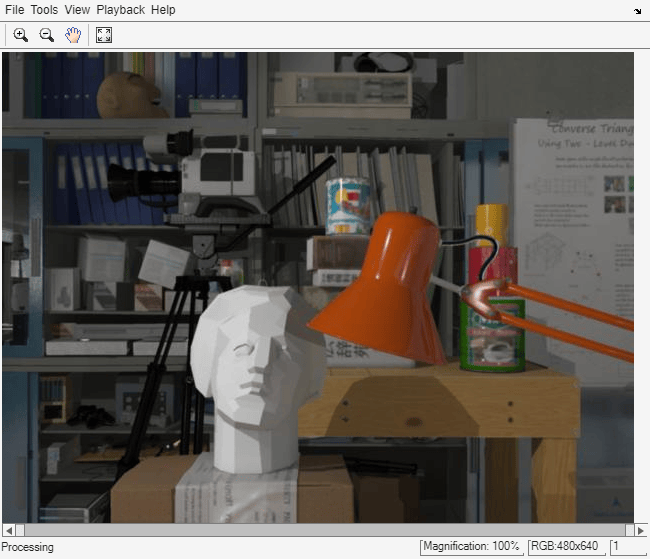This screenshot has width=650, height=559.
Task: Open the Help menu
Action: (163, 10)
